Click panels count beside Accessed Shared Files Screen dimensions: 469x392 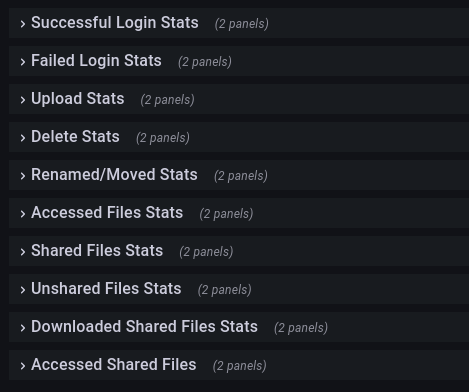[x=240, y=366]
